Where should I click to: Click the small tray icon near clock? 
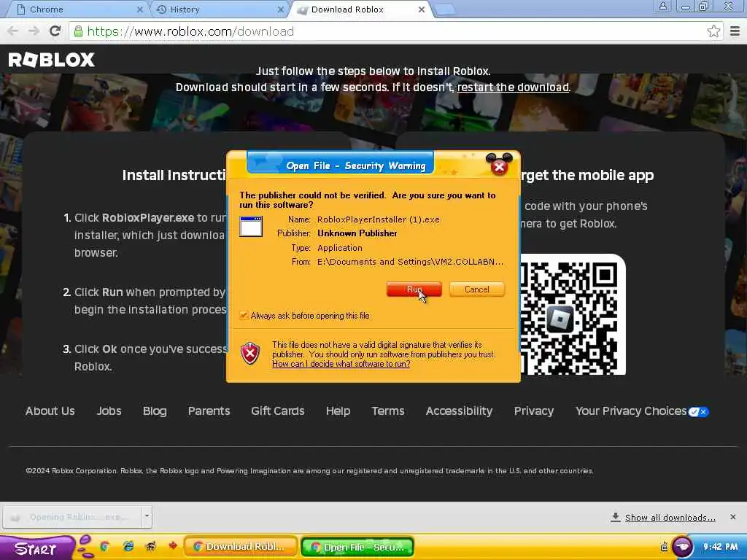(x=664, y=547)
